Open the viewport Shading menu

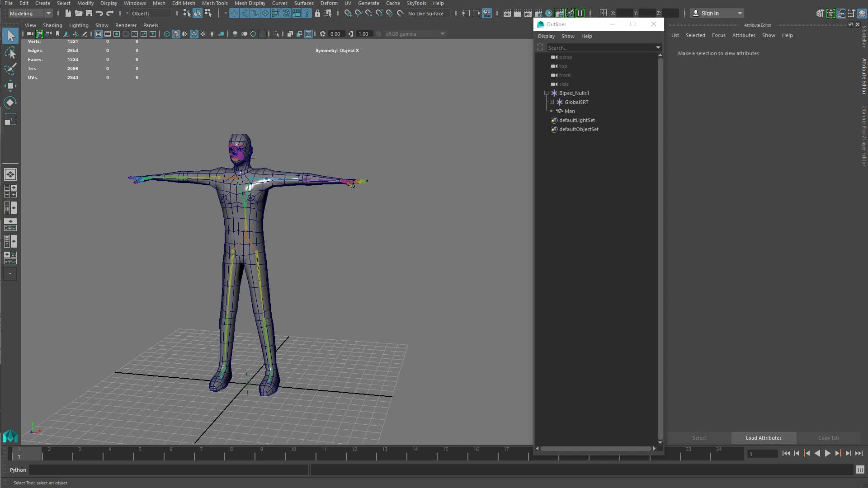[x=52, y=25]
